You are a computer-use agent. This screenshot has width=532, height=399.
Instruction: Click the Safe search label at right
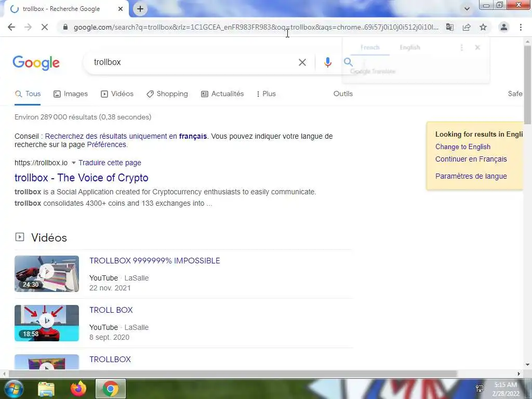pos(515,94)
